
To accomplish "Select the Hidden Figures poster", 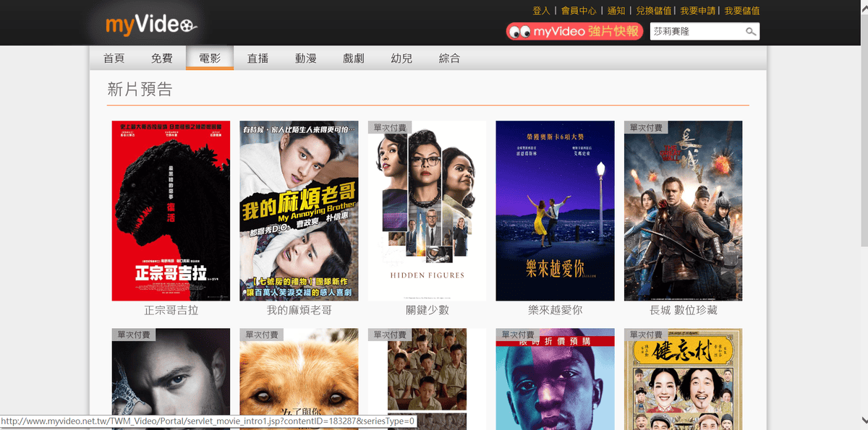I will tap(427, 210).
